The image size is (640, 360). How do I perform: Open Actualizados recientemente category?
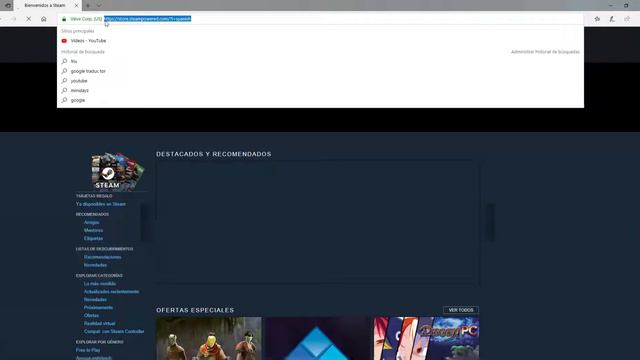(x=111, y=292)
